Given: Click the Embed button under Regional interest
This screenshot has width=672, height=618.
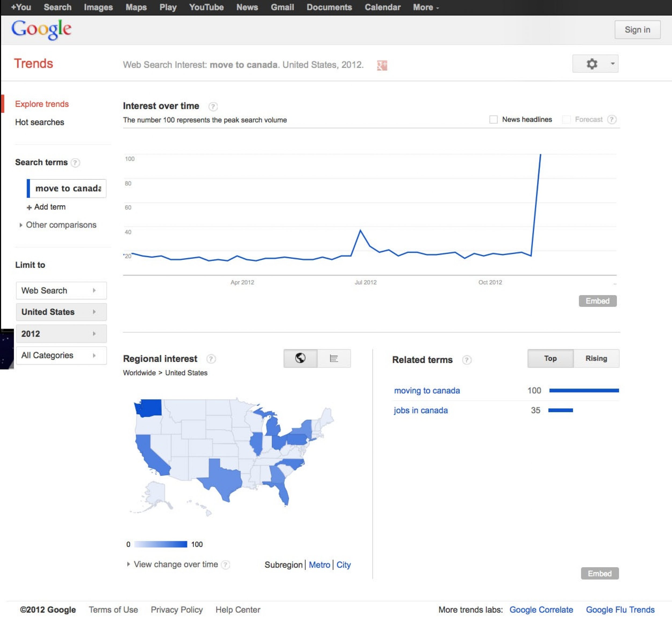Looking at the screenshot, I should point(596,573).
